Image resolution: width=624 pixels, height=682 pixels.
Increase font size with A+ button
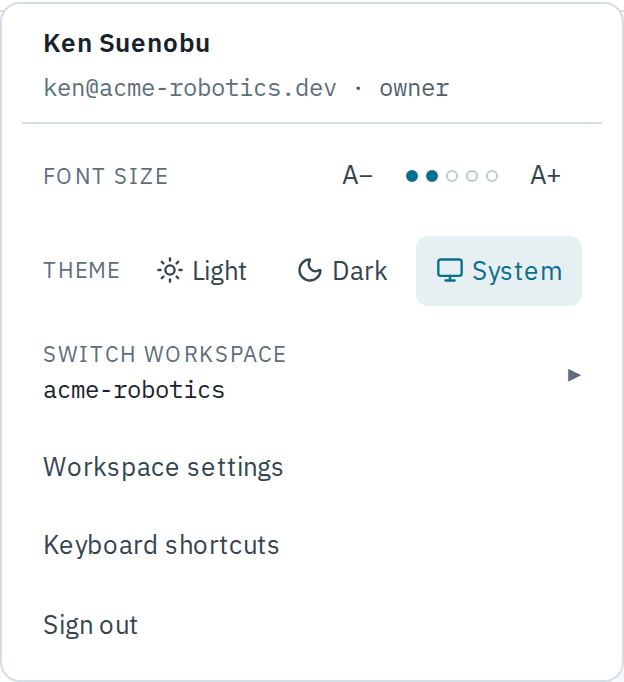pos(545,176)
